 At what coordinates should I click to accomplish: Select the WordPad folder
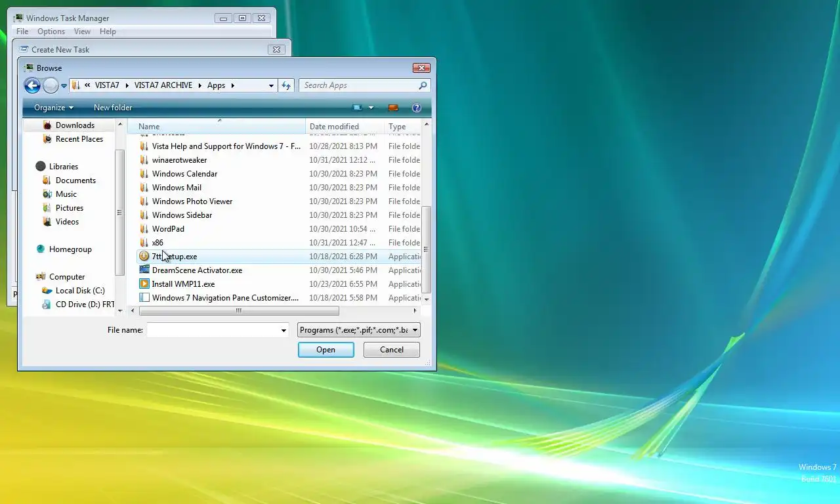(x=168, y=229)
